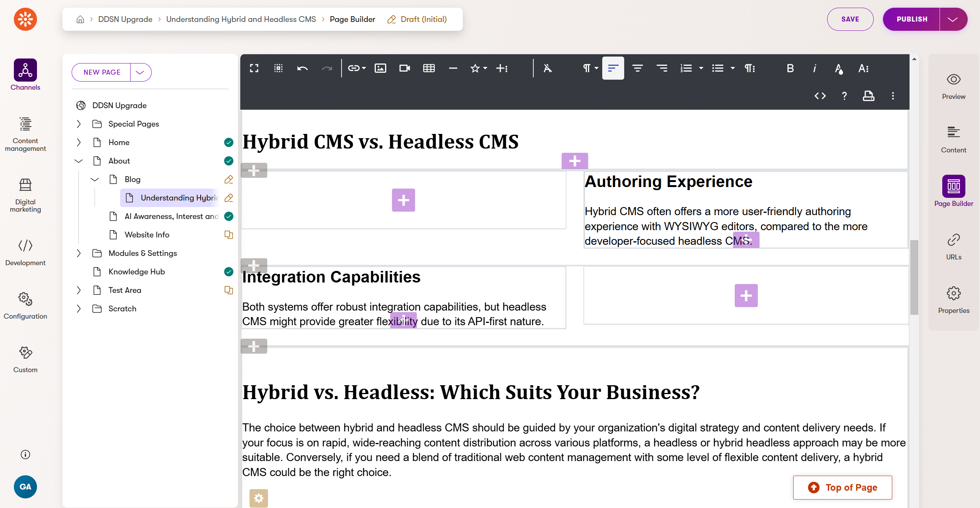Expand the Modules & Settings folder
Screen dimensions: 980x508
[x=77, y=253]
